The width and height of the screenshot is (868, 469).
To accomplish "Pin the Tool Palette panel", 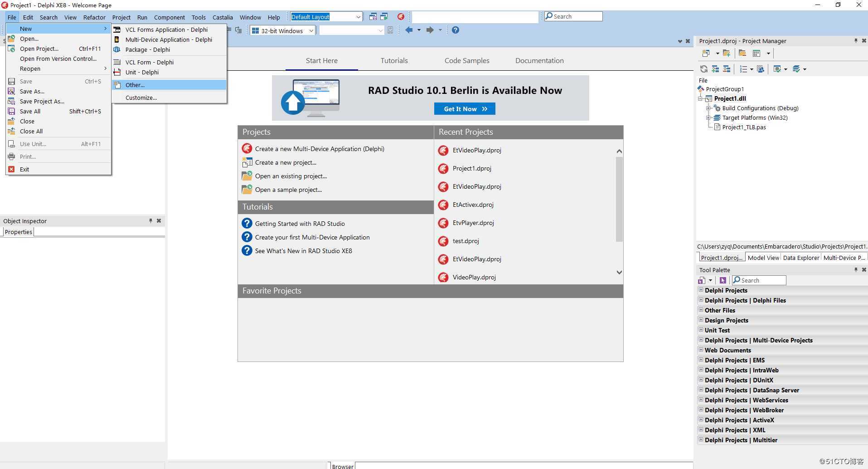I will [x=856, y=270].
